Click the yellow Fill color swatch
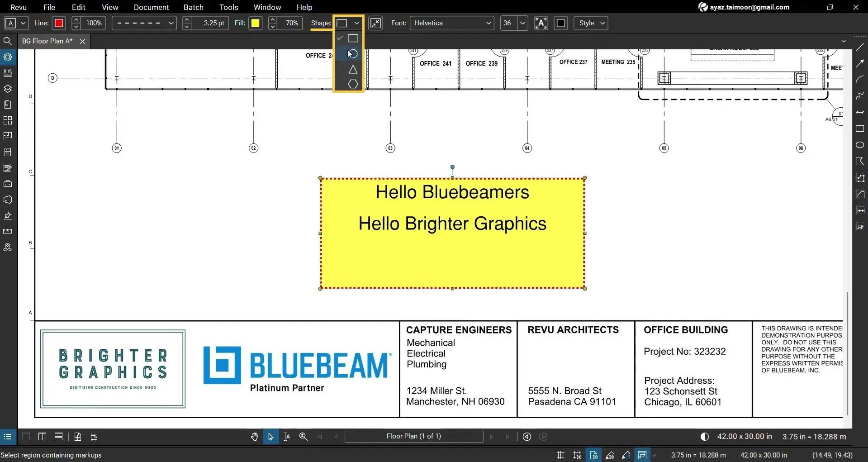Screen dimensions: 868x462 tap(256, 23)
